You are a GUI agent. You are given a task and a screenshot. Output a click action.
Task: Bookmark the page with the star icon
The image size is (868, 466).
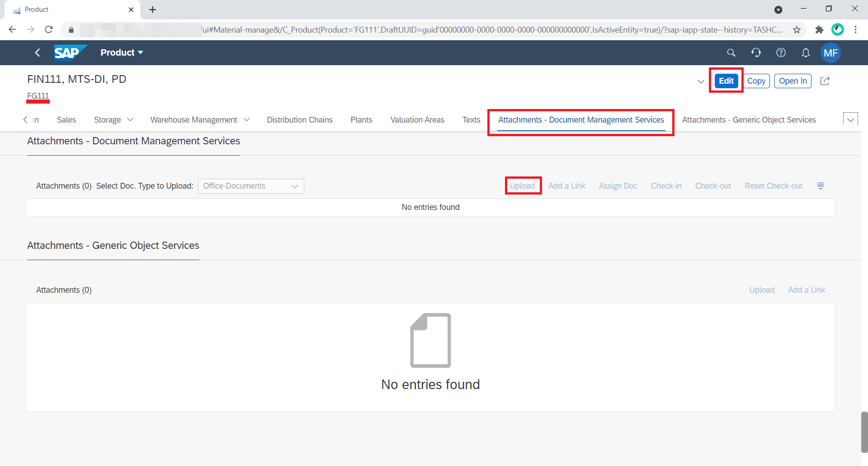797,29
